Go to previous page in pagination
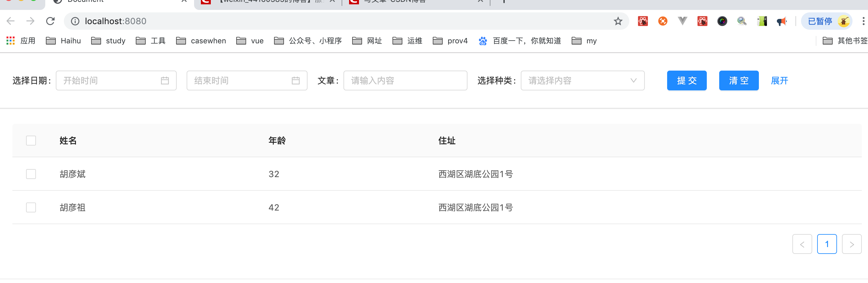This screenshot has width=868, height=283. point(802,244)
